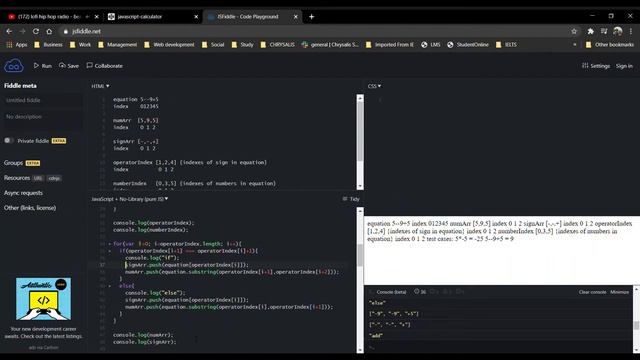Open the Authentic jobs ad image
Image resolution: width=640 pixels, height=360 pixels.
coord(43,299)
